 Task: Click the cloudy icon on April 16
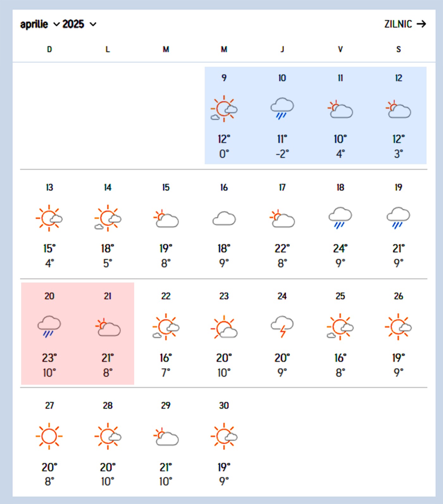[x=224, y=218]
